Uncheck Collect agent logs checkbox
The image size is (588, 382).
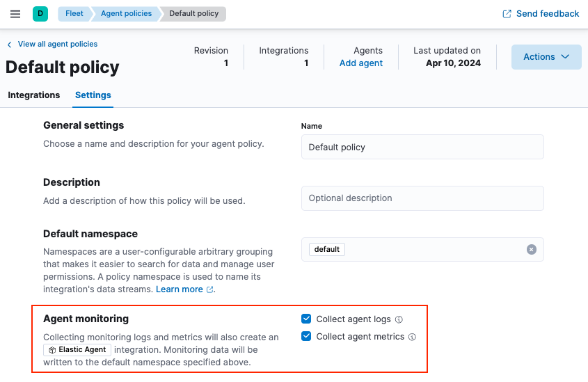tap(306, 319)
